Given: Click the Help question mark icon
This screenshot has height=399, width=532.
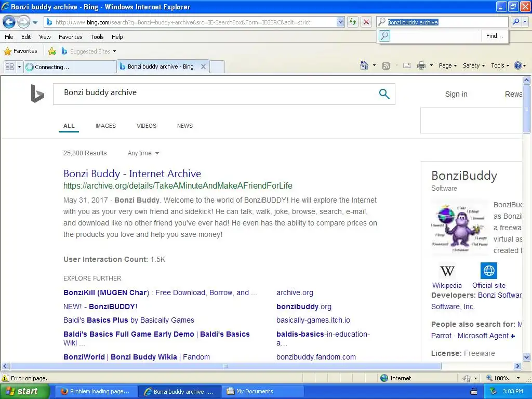Looking at the screenshot, I should pos(518,65).
